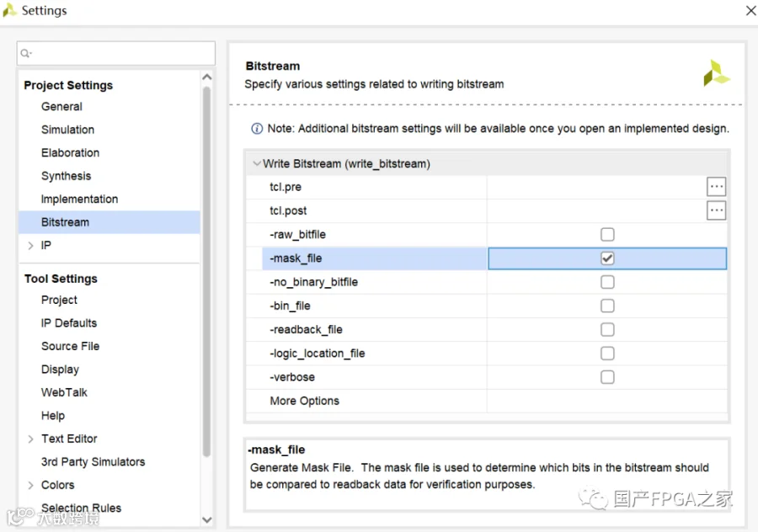The height and width of the screenshot is (532, 758).
Task: Expand the Colors tree node
Action: [x=30, y=485]
